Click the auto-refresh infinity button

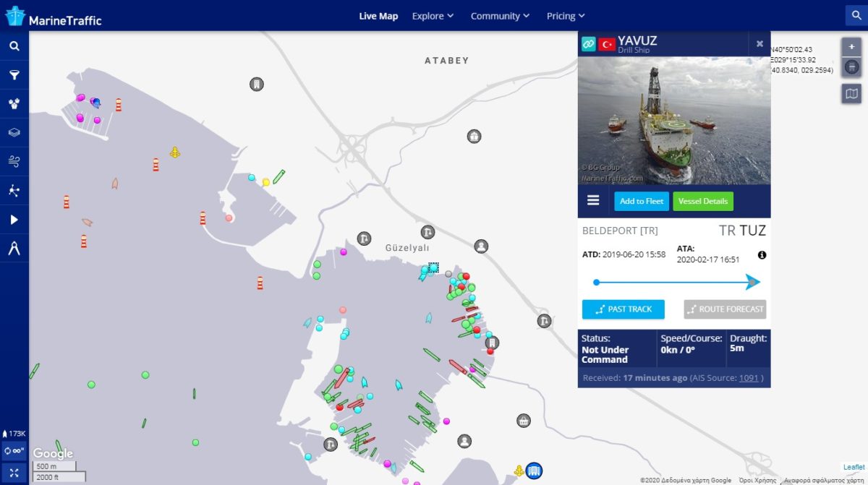coord(14,451)
